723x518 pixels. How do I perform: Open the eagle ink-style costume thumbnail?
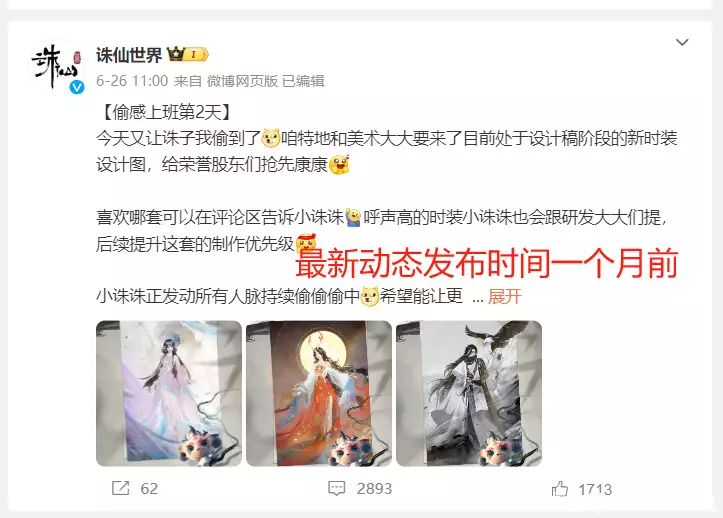tap(469, 393)
